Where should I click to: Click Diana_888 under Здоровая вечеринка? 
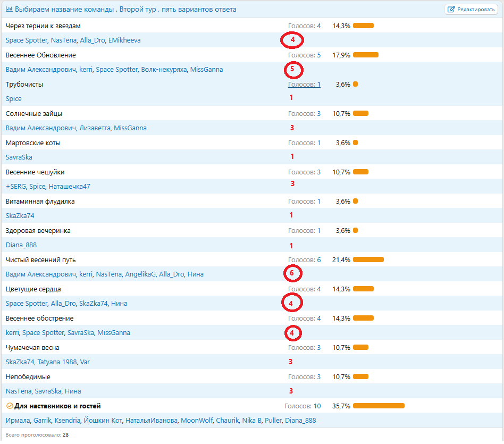click(21, 245)
